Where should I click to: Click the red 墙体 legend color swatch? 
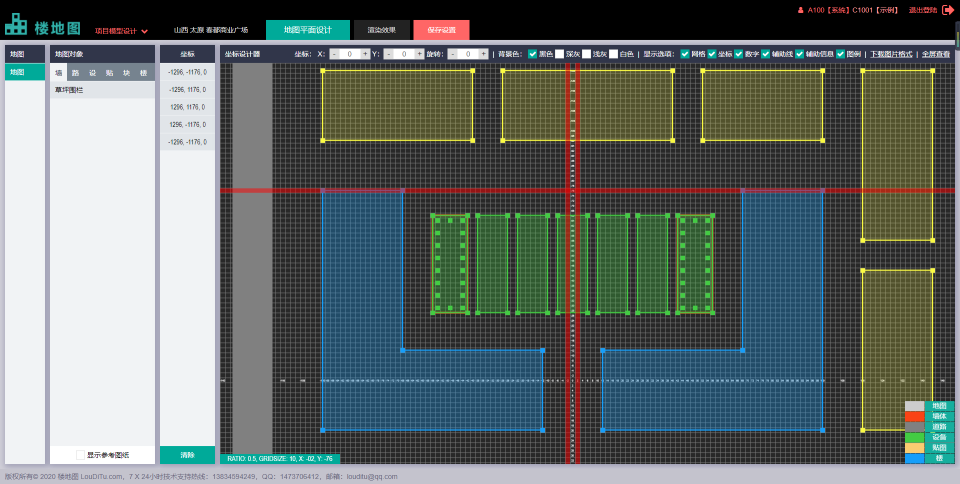pyautogui.click(x=914, y=416)
